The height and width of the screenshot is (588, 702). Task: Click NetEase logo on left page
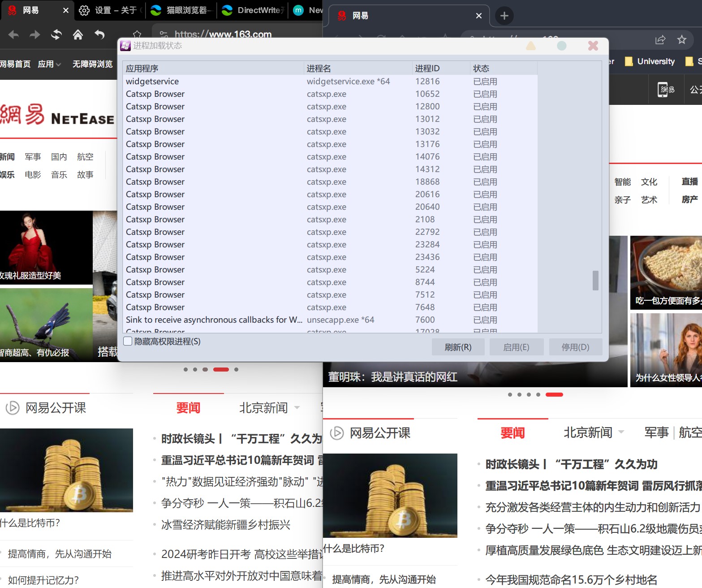coord(57,115)
